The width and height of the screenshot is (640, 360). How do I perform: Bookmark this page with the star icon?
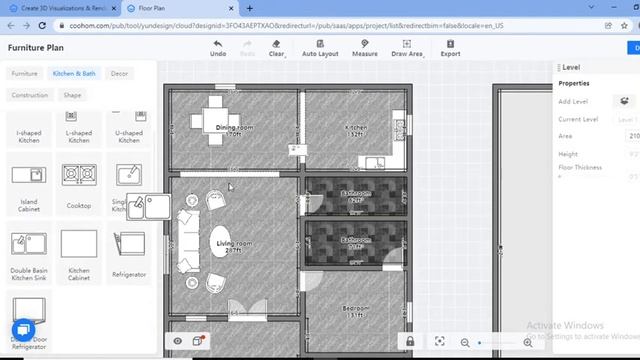[x=624, y=26]
